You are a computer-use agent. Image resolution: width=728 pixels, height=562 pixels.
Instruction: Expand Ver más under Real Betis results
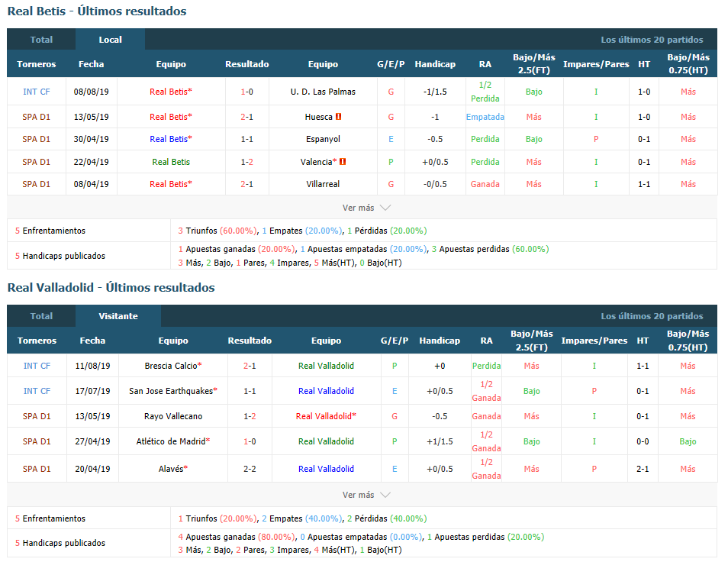(366, 208)
